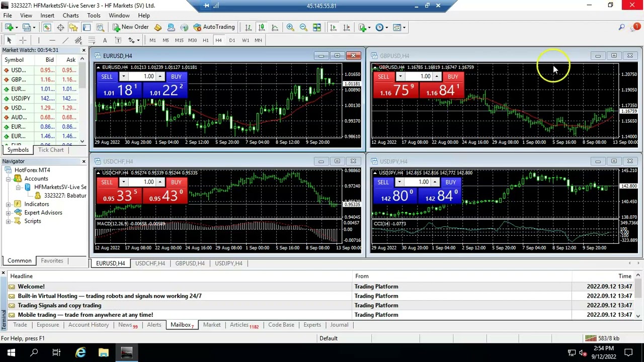Open the New Order dialog
The width and height of the screenshot is (644, 362).
[x=130, y=27]
